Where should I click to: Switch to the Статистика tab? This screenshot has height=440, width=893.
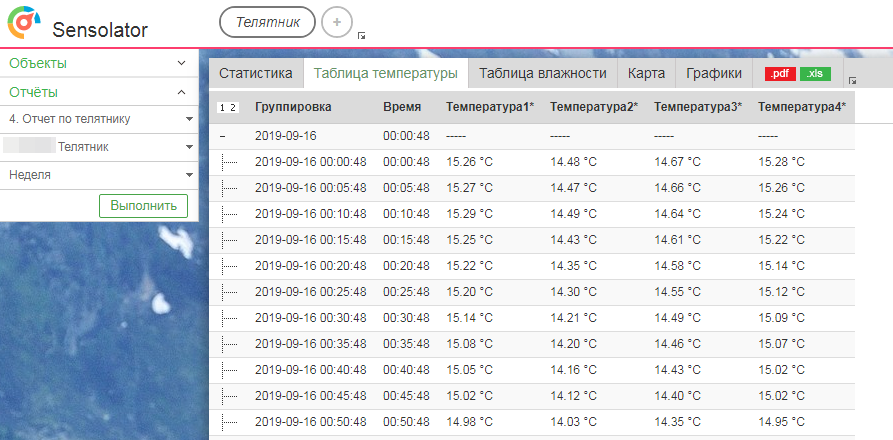[255, 73]
